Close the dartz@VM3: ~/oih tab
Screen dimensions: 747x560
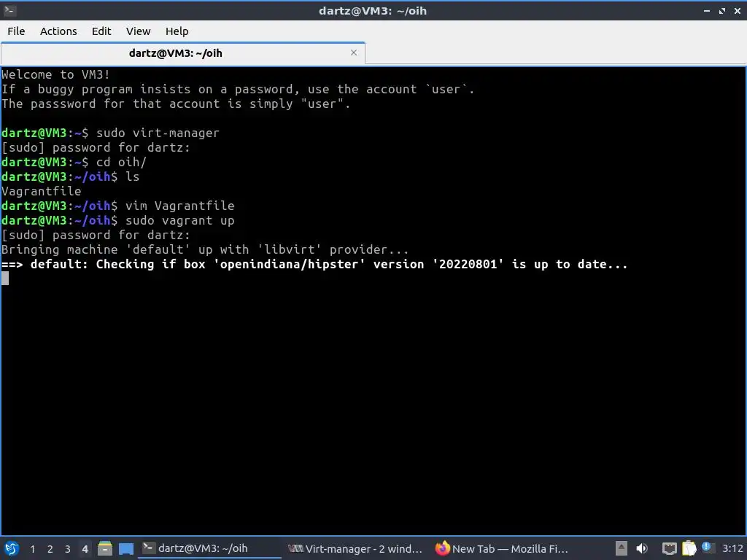354,52
